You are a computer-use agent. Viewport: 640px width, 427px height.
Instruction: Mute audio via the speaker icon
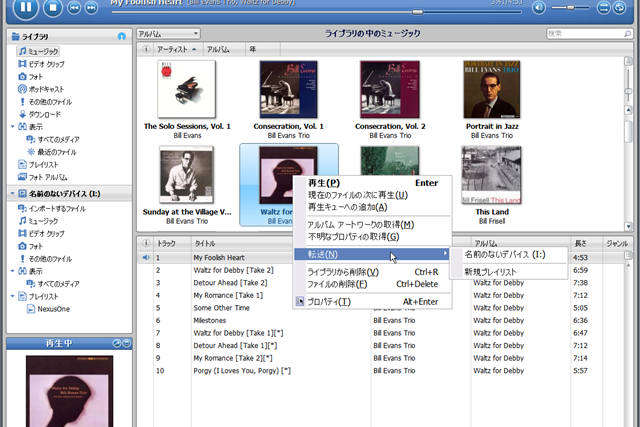click(x=539, y=8)
